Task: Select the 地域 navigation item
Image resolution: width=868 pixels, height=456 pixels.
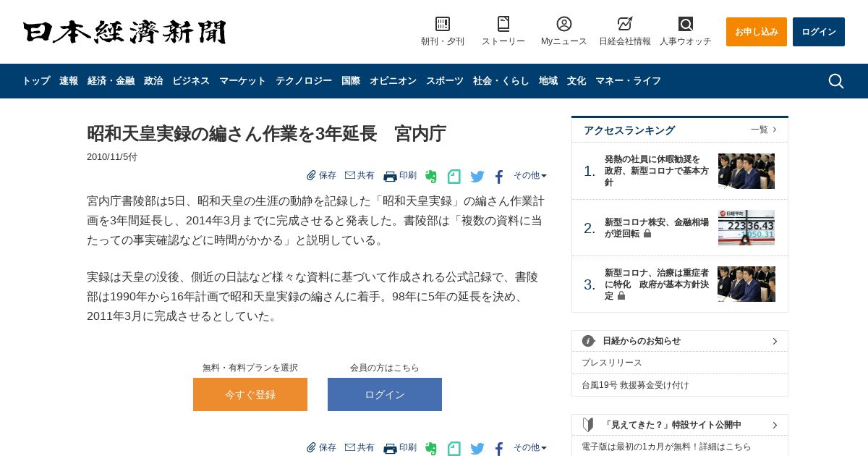Action: (x=548, y=81)
